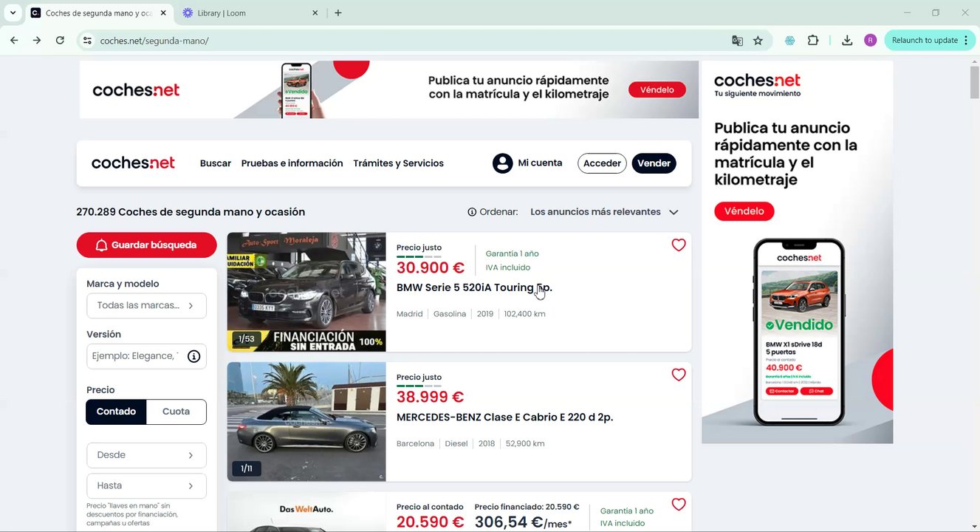Open the Extensions puzzle icon
980x532 pixels.
click(x=813, y=41)
